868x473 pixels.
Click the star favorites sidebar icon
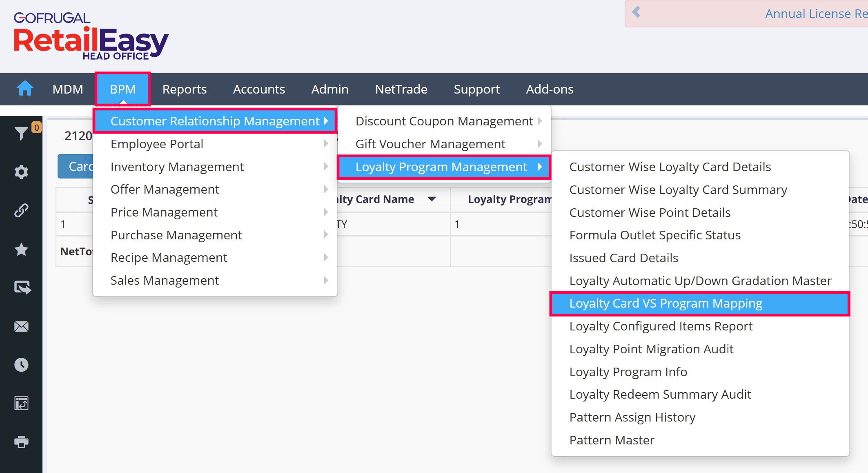coord(21,249)
